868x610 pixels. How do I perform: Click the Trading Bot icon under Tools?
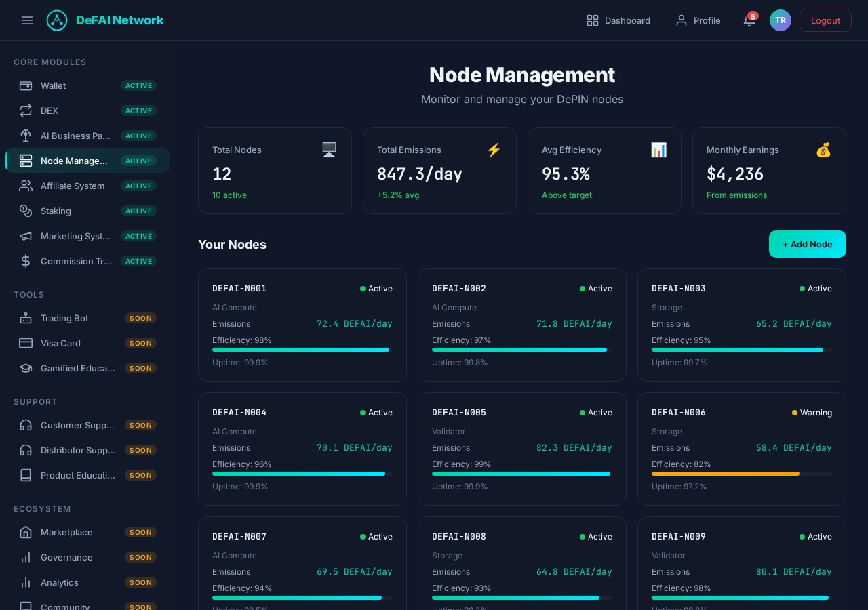[x=26, y=318]
